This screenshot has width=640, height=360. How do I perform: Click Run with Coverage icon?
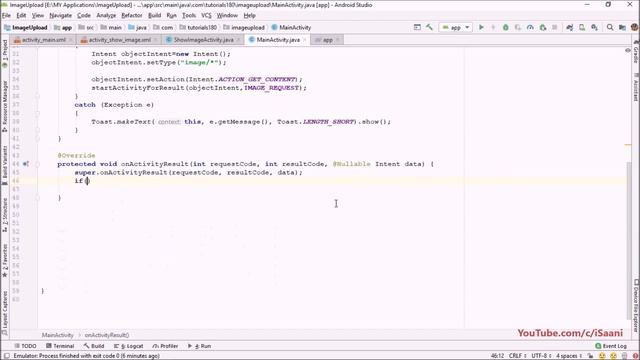pos(518,27)
